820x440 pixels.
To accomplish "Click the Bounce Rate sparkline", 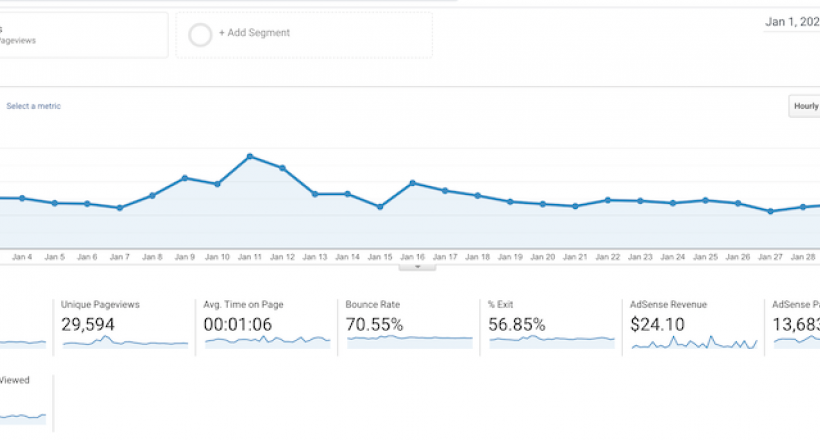I will pyautogui.click(x=409, y=342).
